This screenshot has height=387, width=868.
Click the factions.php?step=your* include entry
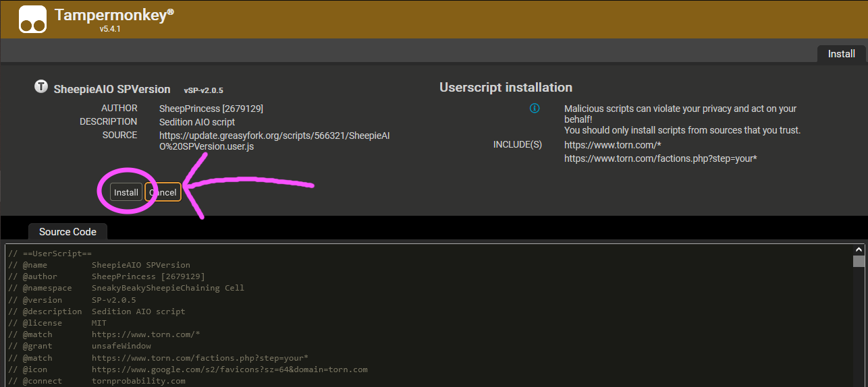pos(661,158)
